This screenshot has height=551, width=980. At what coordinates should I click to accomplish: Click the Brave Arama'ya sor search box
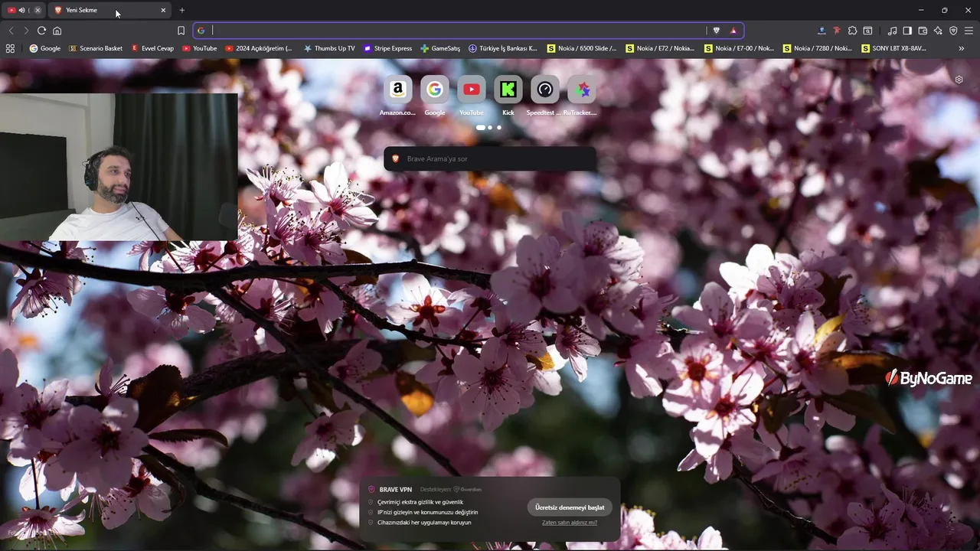490,158
